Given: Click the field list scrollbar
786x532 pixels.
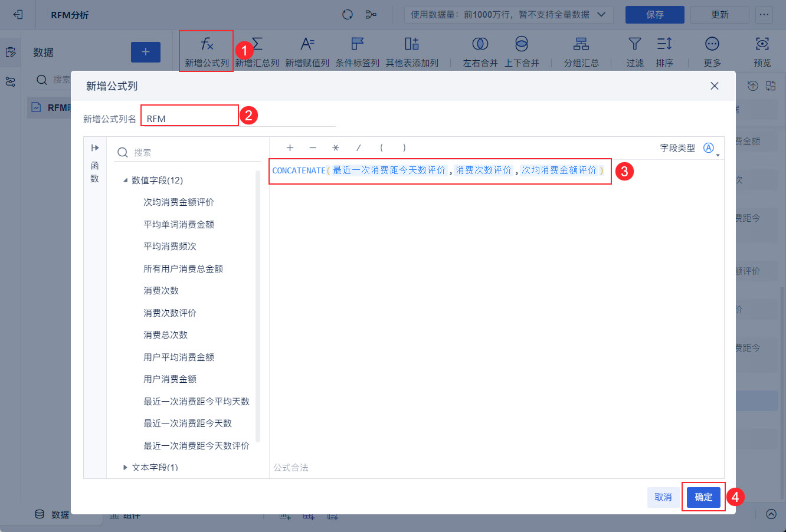Looking at the screenshot, I should coord(258,307).
